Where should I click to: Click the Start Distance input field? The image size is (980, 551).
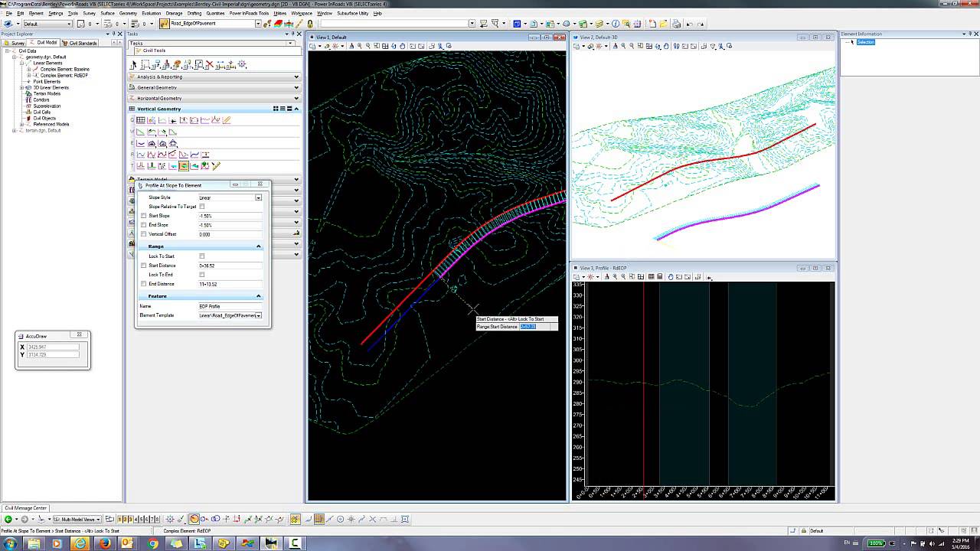(230, 266)
